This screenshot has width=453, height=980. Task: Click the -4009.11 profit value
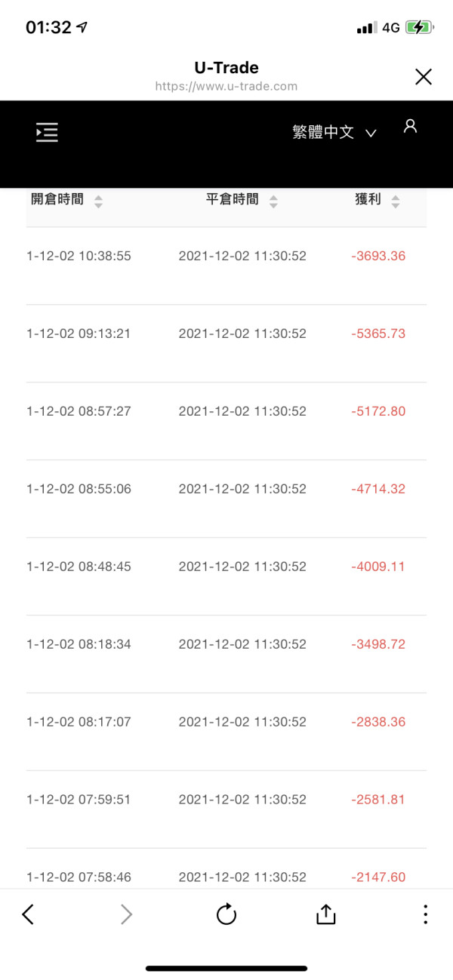(x=378, y=567)
